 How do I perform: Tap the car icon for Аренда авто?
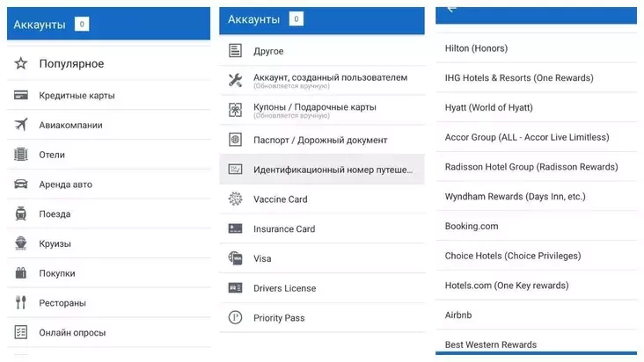coord(21,184)
